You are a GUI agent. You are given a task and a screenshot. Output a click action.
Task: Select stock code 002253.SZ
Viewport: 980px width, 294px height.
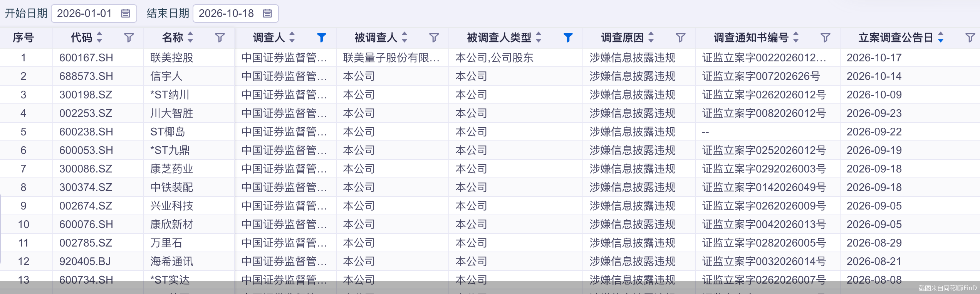(x=86, y=113)
